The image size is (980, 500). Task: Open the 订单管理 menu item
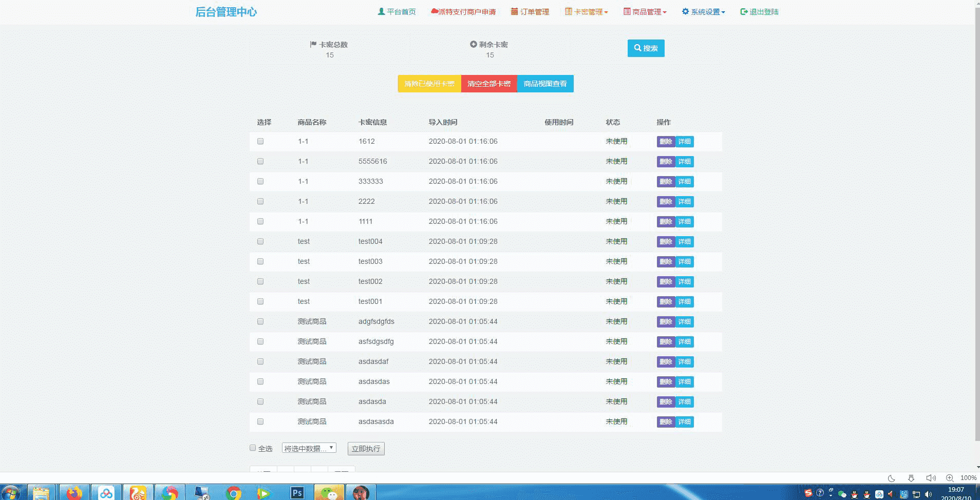530,12
